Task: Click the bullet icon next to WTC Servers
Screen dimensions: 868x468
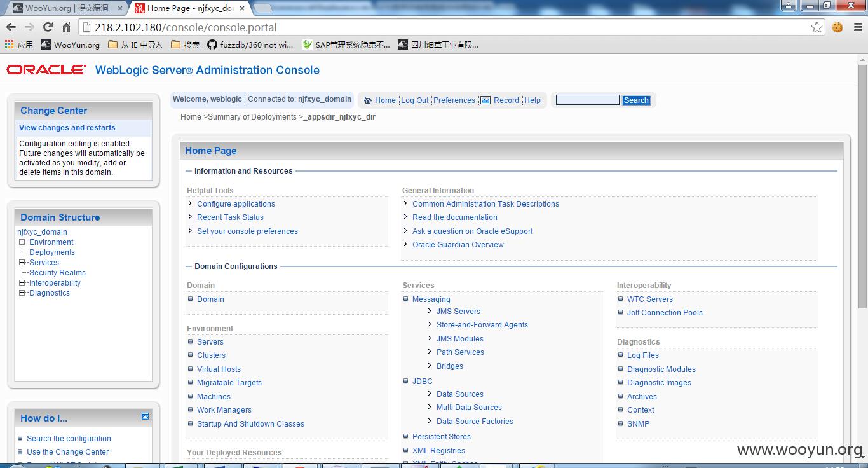Action: 621,299
